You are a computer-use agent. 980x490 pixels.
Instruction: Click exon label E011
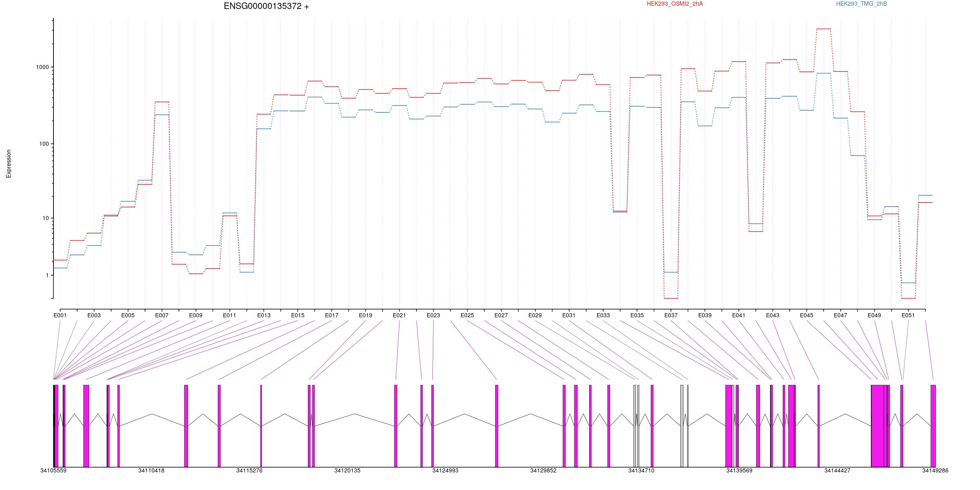coord(229,315)
